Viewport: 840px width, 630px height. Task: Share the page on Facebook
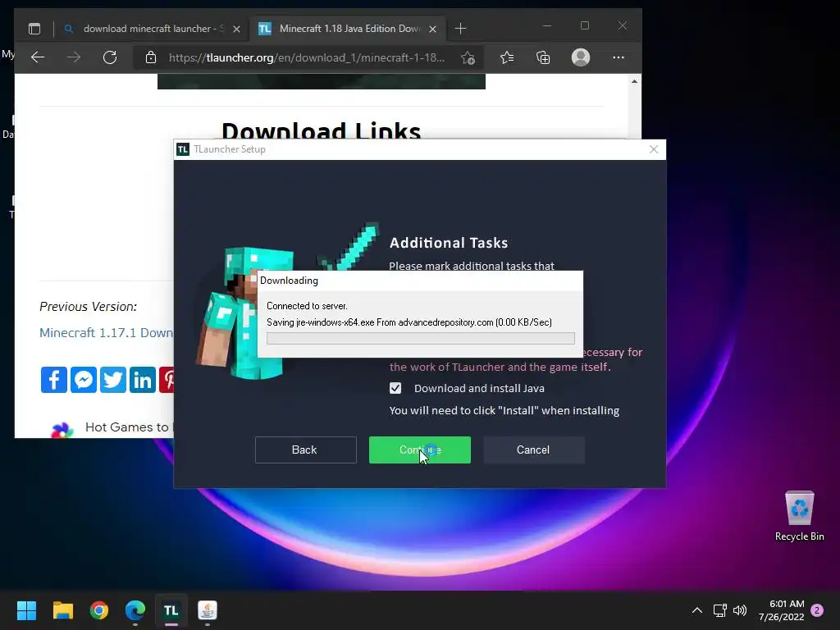coord(53,380)
